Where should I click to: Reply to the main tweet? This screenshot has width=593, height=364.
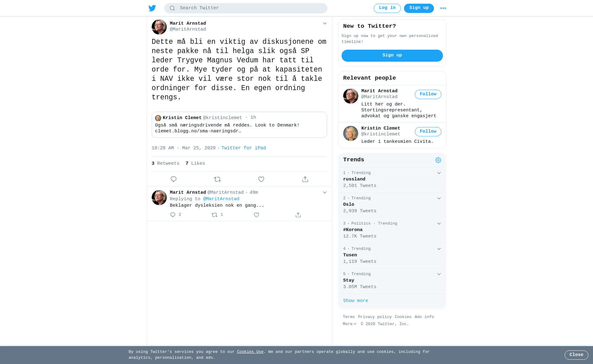174,179
